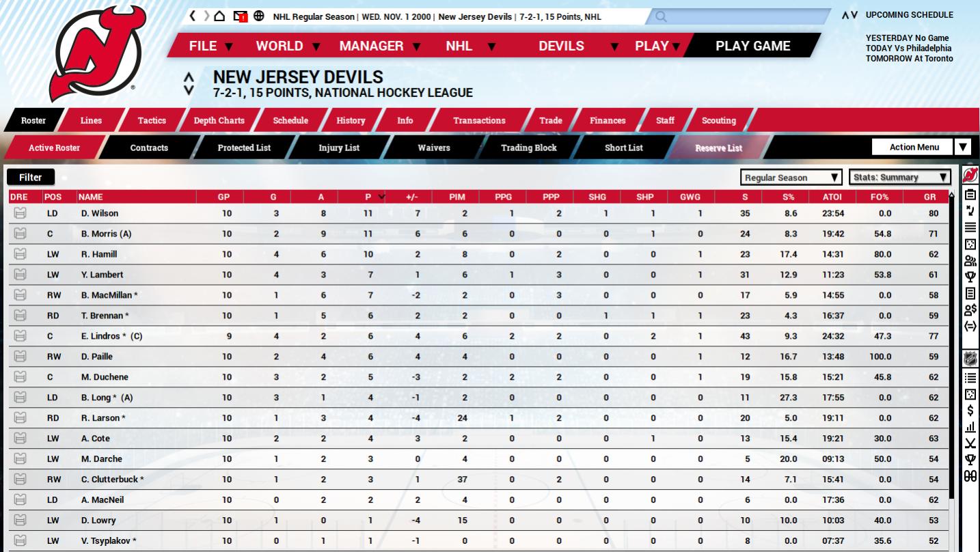The width and height of the screenshot is (980, 552).
Task: Click the jersey icon in C. Clutterbuck's row
Action: point(20,480)
